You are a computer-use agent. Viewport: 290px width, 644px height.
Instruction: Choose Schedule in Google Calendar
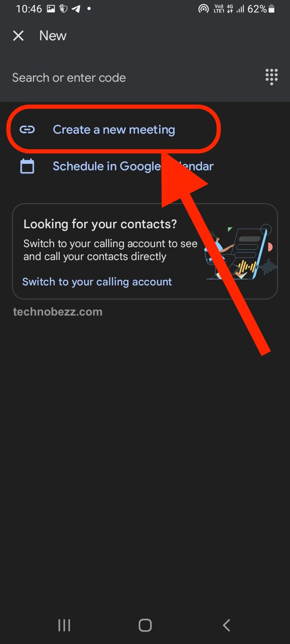pyautogui.click(x=133, y=166)
